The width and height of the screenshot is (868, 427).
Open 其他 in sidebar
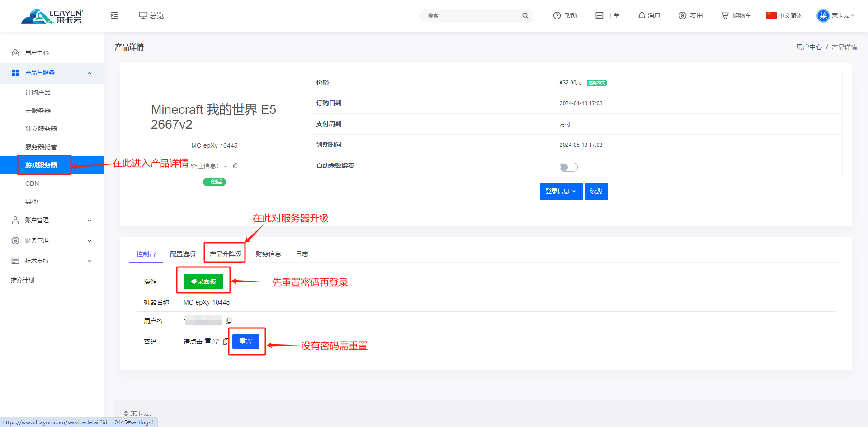[32, 202]
